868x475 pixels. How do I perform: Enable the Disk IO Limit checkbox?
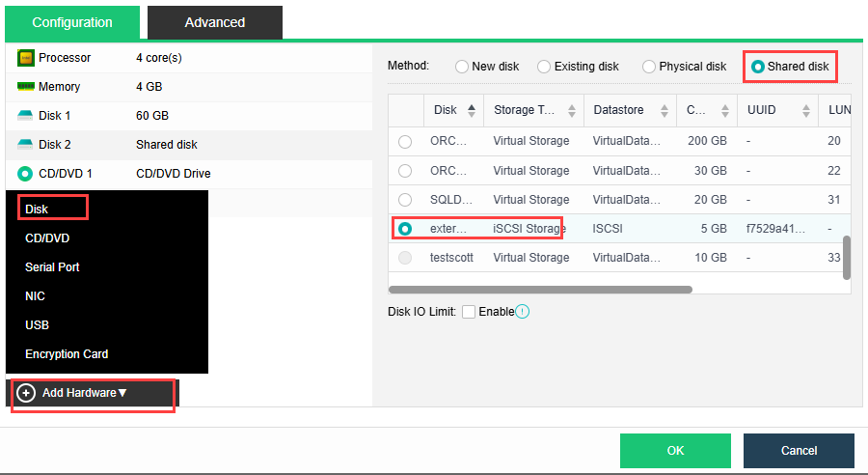point(469,312)
